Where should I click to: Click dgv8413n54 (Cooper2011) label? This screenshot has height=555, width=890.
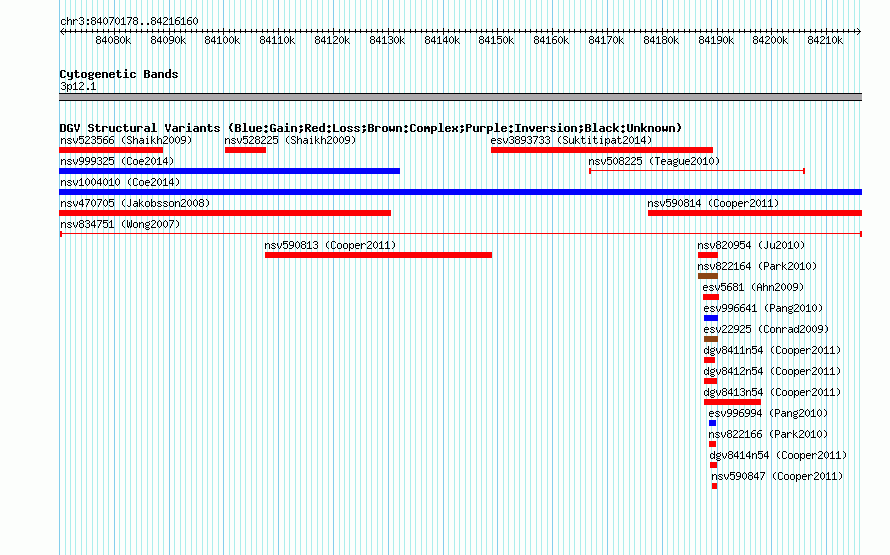tap(773, 392)
